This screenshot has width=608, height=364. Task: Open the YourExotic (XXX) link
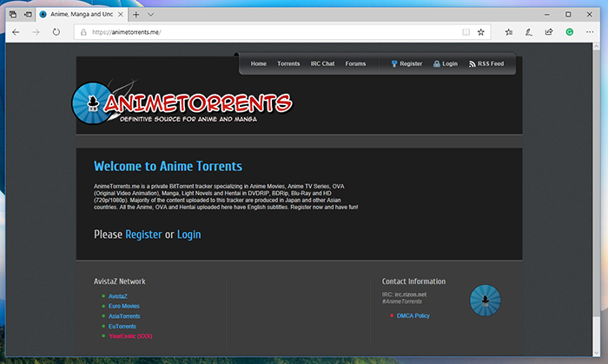pyautogui.click(x=130, y=336)
